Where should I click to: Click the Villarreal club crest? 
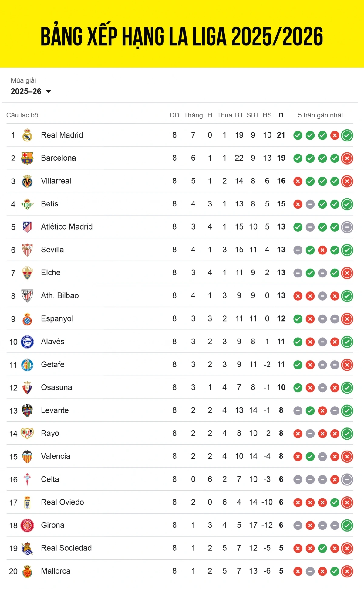click(x=27, y=181)
